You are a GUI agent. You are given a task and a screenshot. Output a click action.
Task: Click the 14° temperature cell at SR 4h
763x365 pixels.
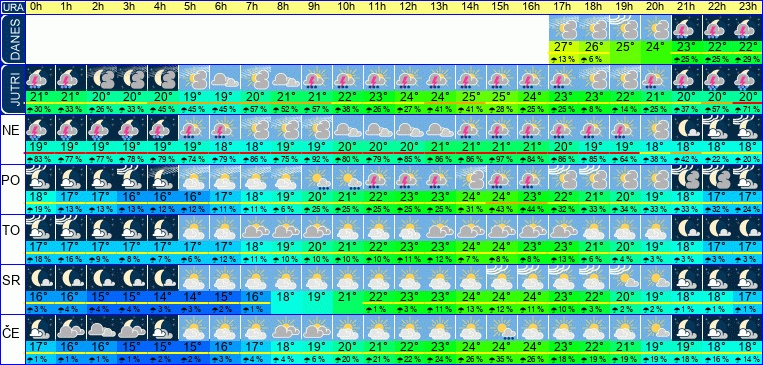pos(163,296)
